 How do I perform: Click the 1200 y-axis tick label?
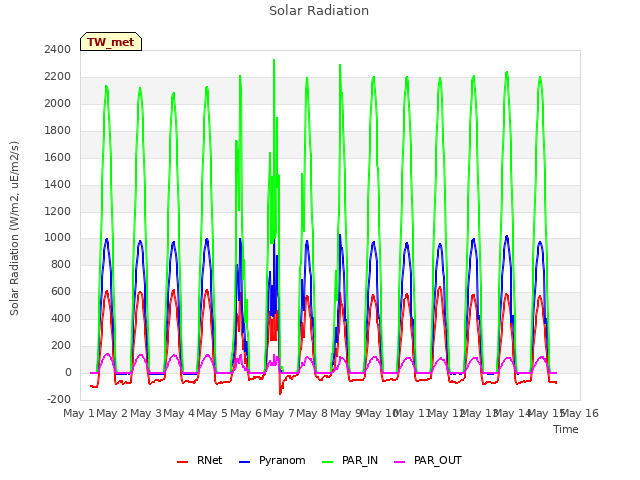[x=58, y=211]
